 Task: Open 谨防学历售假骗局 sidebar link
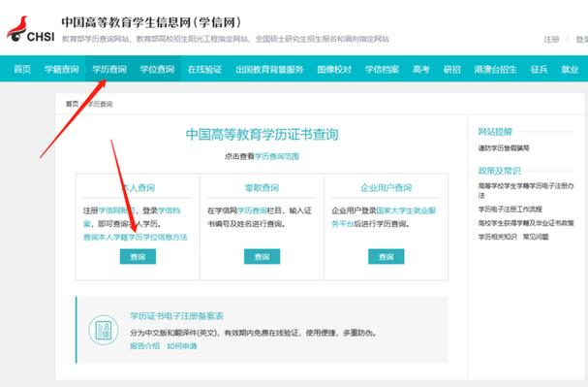(x=504, y=147)
